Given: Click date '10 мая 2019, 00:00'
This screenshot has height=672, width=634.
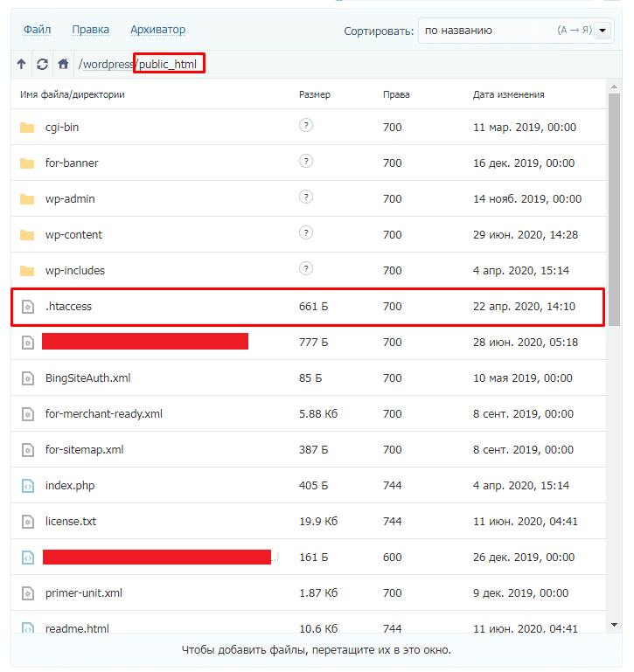Looking at the screenshot, I should [x=522, y=378].
